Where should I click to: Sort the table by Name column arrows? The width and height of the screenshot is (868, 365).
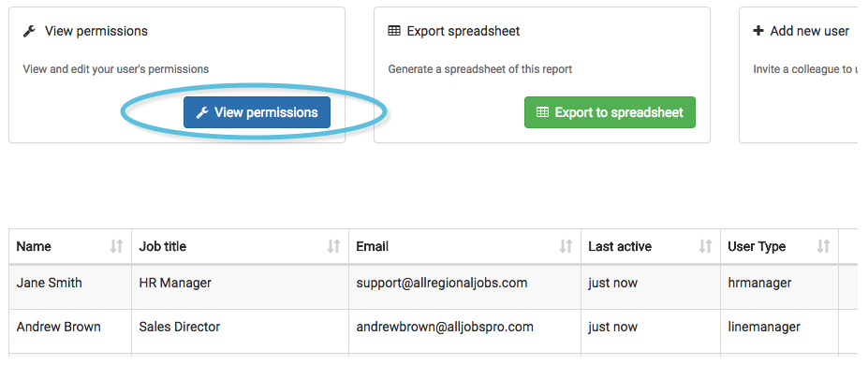click(116, 246)
